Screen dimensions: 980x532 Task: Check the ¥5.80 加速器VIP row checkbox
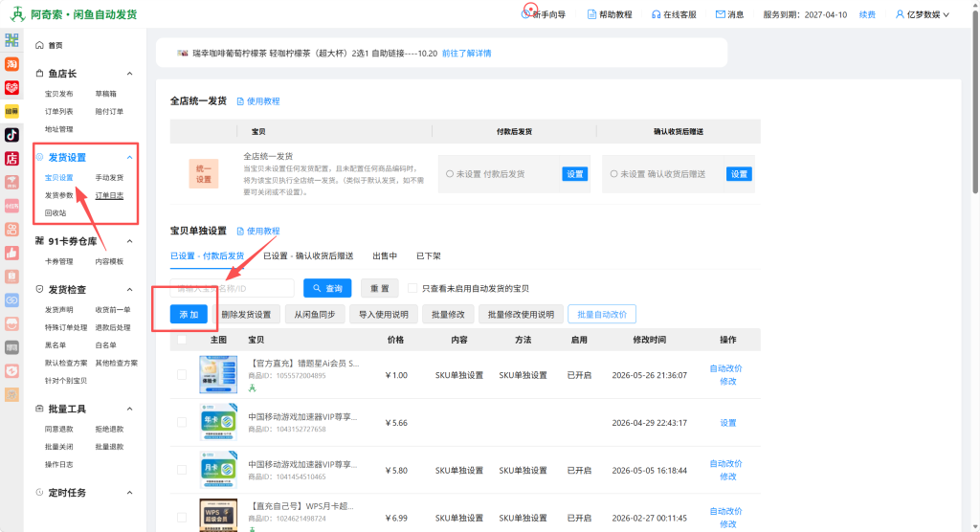pos(182,470)
